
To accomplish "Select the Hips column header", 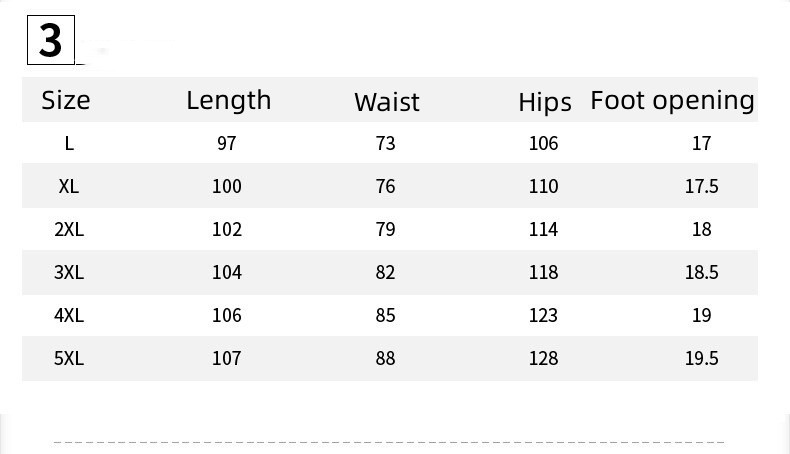I will [x=545, y=102].
